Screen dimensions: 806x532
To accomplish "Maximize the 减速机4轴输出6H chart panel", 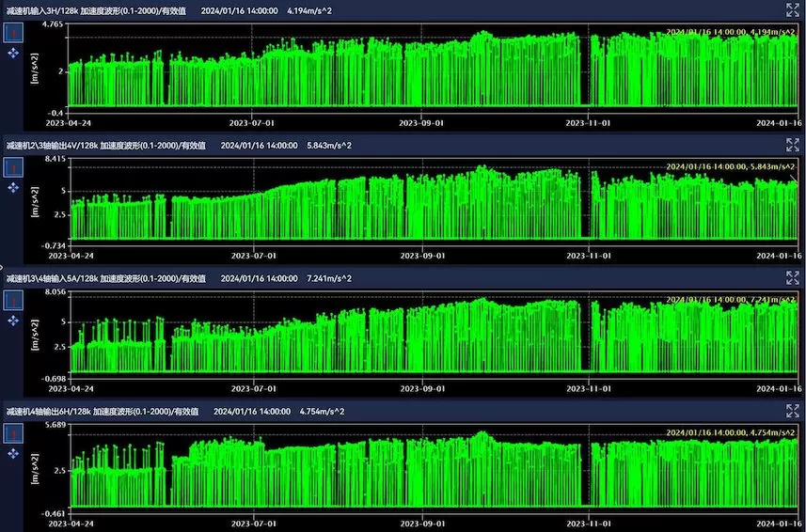I will (x=792, y=412).
